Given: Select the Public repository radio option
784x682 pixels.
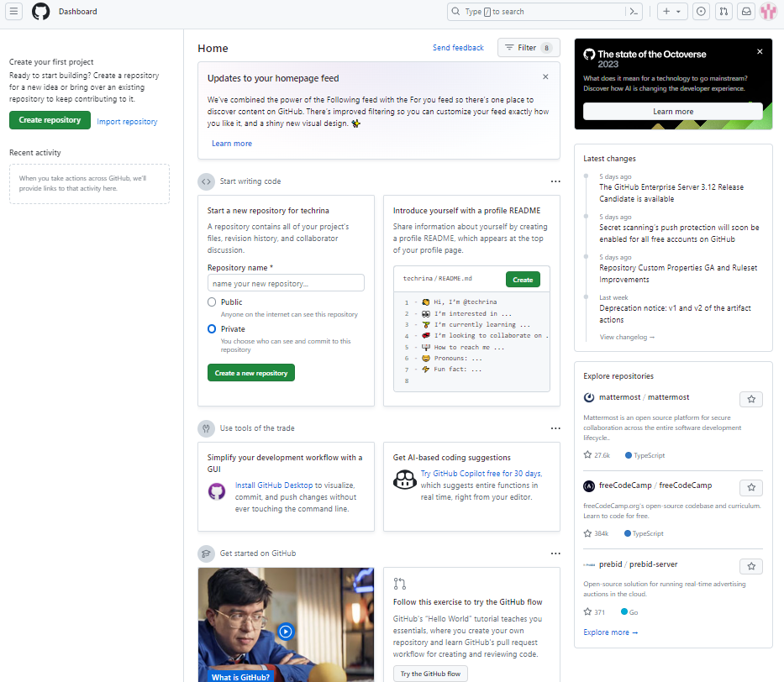Looking at the screenshot, I should [212, 302].
